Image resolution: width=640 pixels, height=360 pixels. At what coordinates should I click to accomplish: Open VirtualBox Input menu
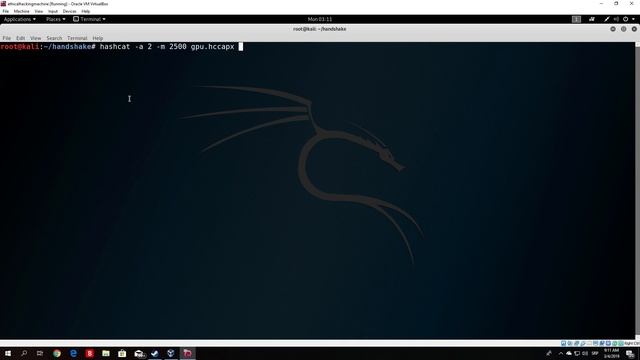53,11
